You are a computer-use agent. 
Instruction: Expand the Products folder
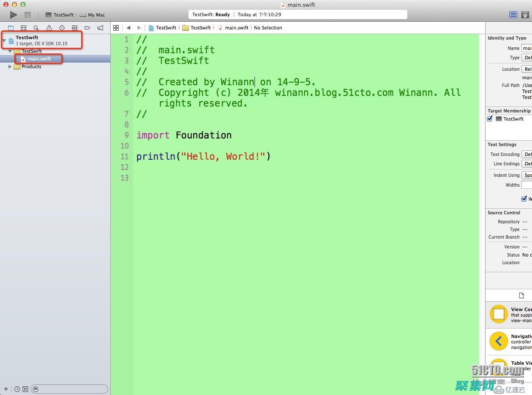(10, 66)
